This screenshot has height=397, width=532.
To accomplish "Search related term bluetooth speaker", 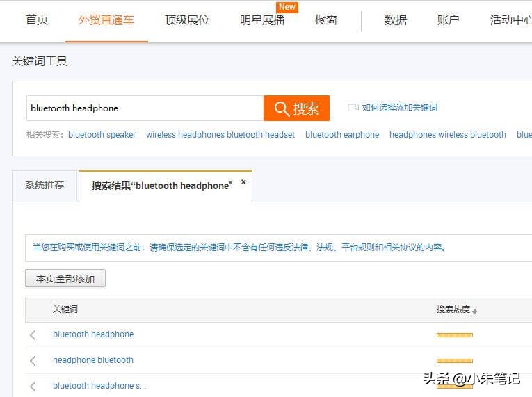I will [102, 135].
